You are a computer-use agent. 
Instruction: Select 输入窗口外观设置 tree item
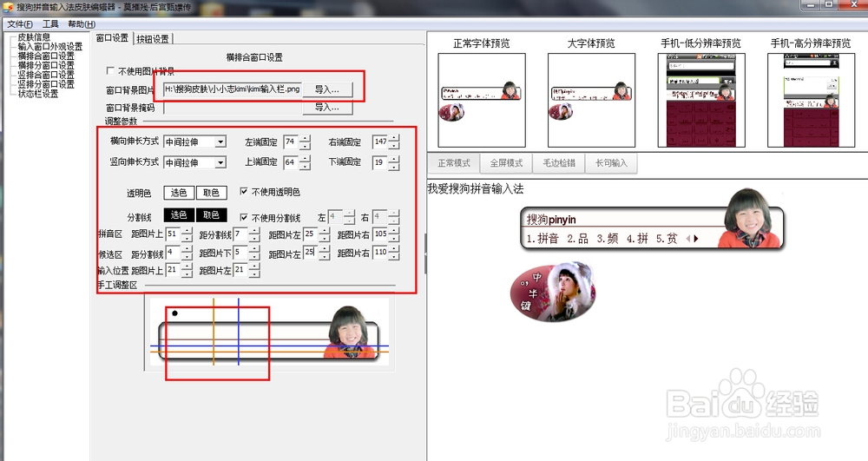coord(49,47)
